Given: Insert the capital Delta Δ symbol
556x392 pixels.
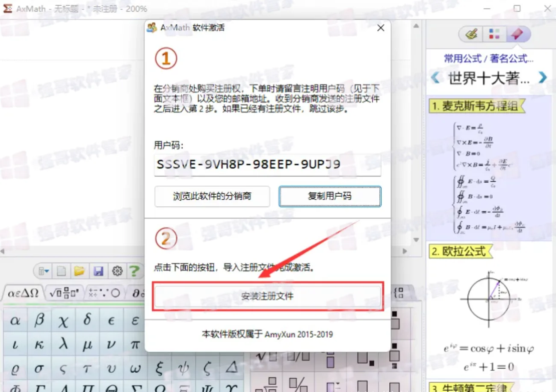Looking at the screenshot, I should 231,368.
